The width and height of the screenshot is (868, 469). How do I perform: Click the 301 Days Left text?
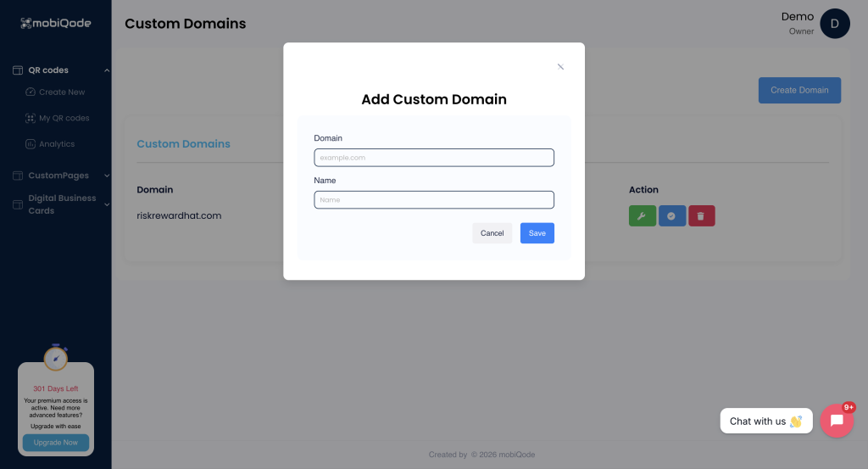[x=55, y=388]
